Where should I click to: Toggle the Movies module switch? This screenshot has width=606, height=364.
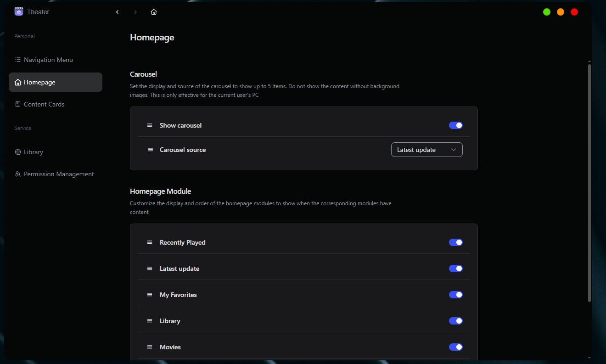[x=456, y=347]
